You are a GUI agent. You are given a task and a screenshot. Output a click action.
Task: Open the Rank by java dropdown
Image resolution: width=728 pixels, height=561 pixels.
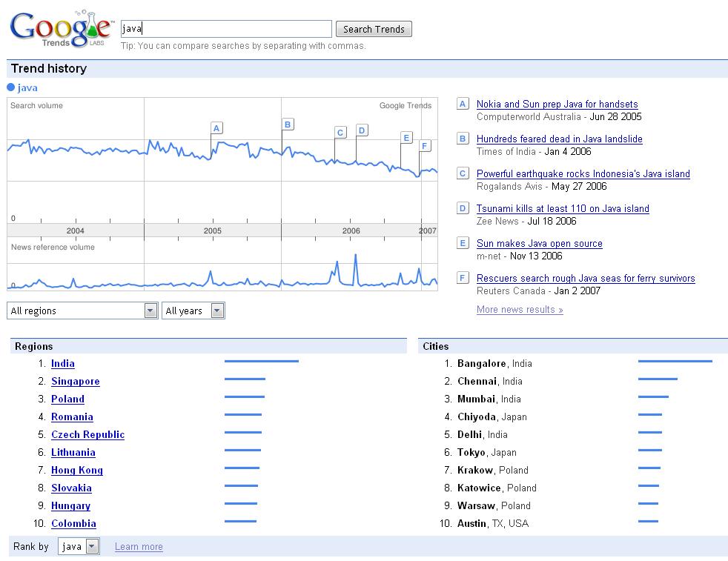coord(79,547)
